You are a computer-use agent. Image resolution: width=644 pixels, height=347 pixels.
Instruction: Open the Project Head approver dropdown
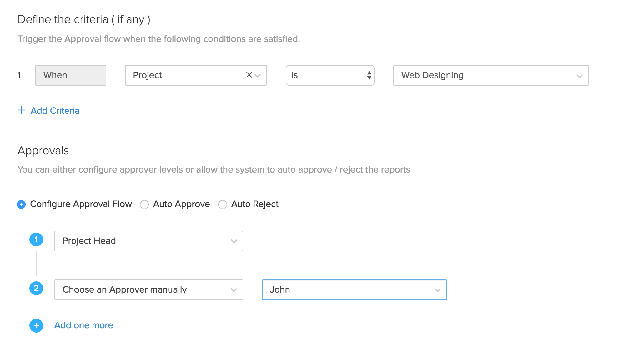tap(148, 241)
